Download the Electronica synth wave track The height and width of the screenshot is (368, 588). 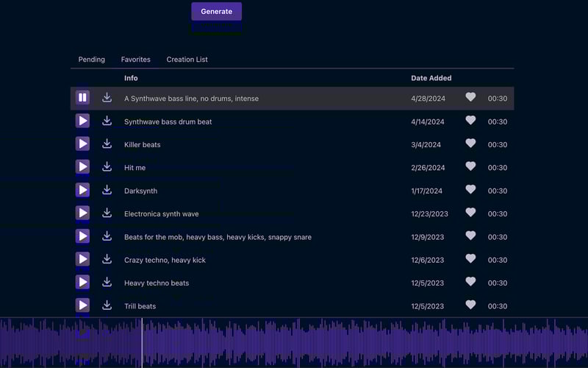[x=107, y=213]
